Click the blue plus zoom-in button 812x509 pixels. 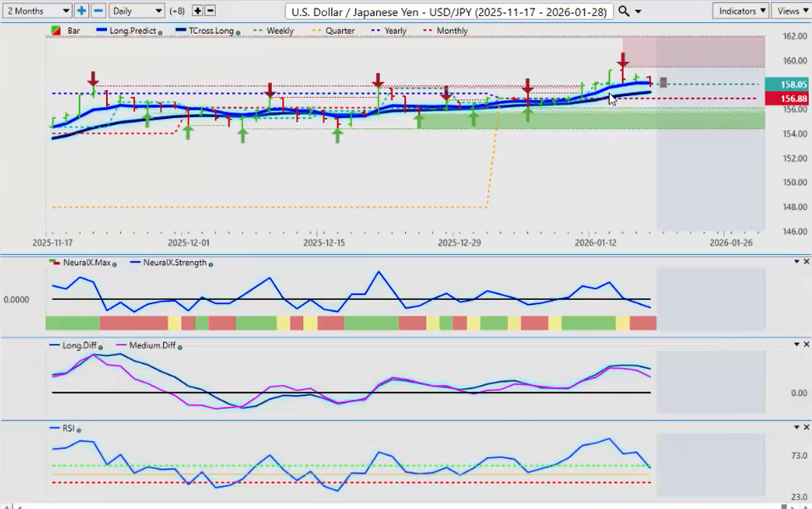coord(82,11)
